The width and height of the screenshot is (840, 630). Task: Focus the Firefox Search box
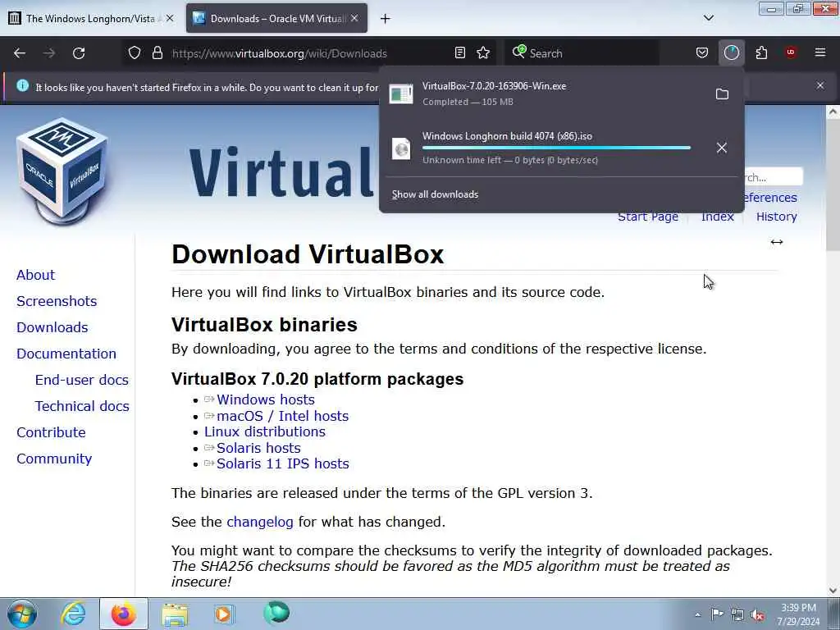582,53
